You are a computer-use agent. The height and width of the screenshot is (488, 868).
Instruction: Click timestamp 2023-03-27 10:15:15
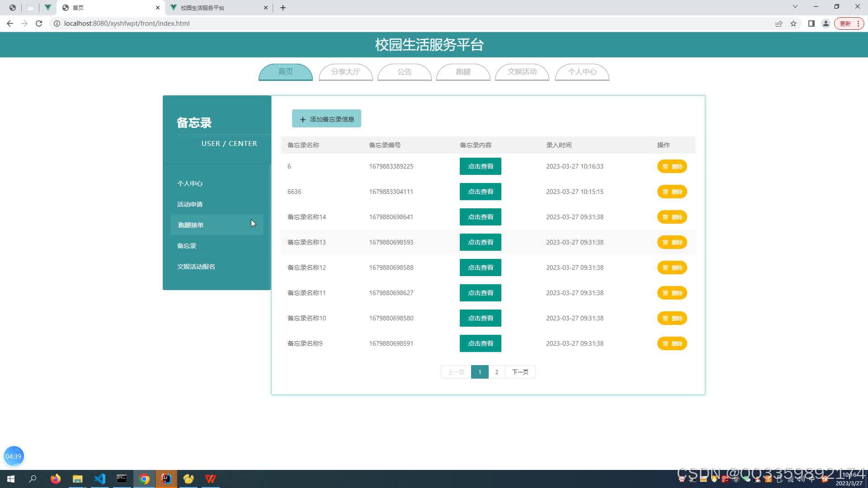click(575, 192)
